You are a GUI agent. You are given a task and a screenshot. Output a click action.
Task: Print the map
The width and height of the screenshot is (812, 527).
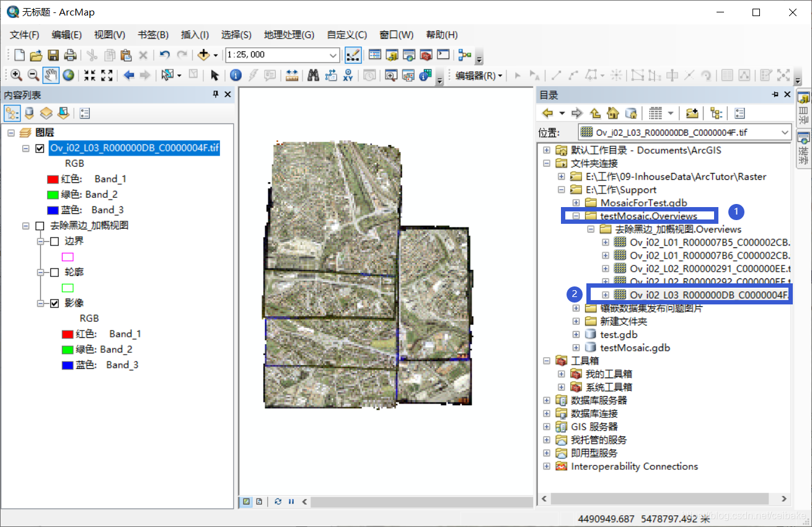point(70,55)
